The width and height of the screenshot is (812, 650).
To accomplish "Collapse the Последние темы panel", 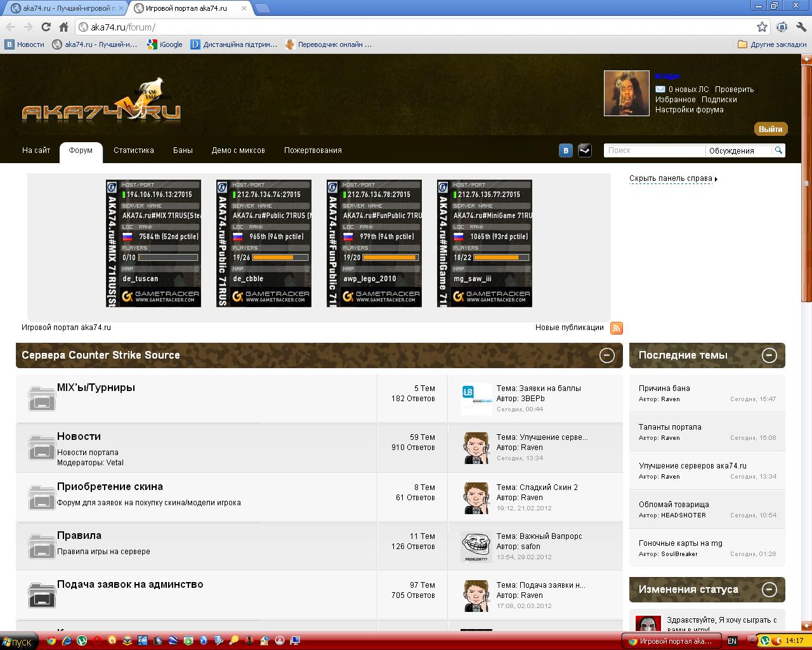I will pos(769,355).
